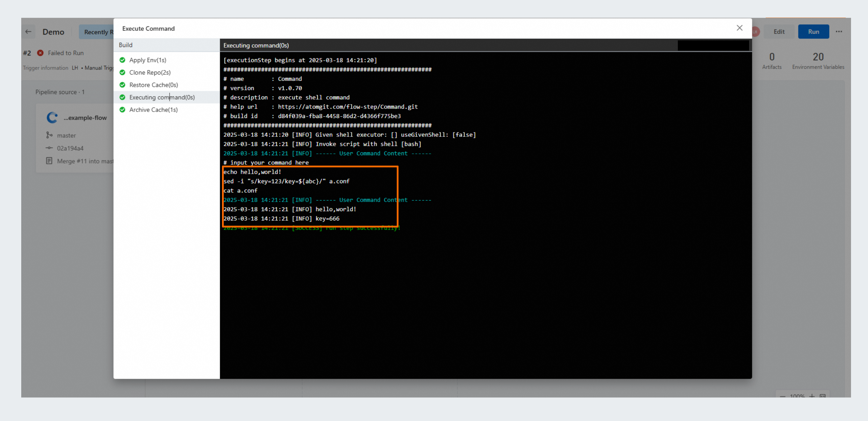The image size is (868, 421).
Task: Click the LH user avatar
Action: [x=755, y=32]
